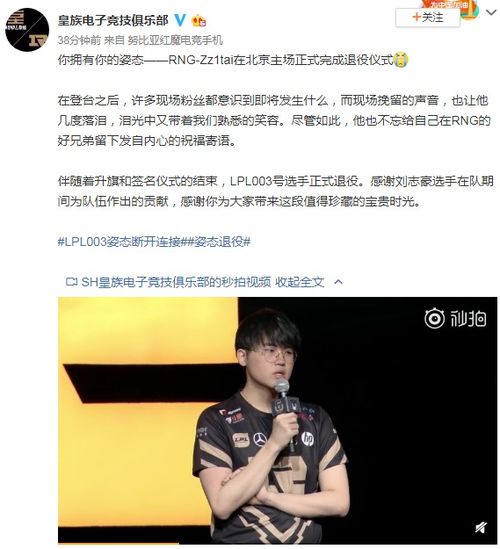The image size is (500, 549).
Task: Click the 秒拍 logo watermark on video
Action: (x=455, y=318)
